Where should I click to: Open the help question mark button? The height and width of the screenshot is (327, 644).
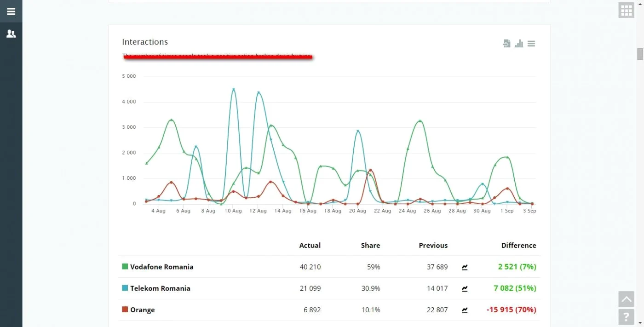tap(627, 317)
